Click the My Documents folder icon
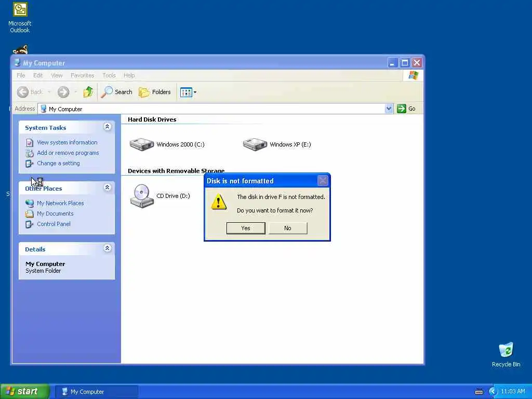The width and height of the screenshot is (532, 399). (30, 214)
